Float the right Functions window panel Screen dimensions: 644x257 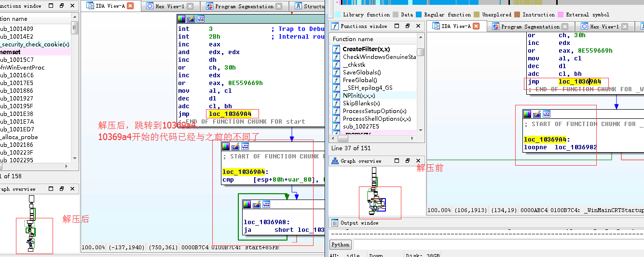pos(408,26)
